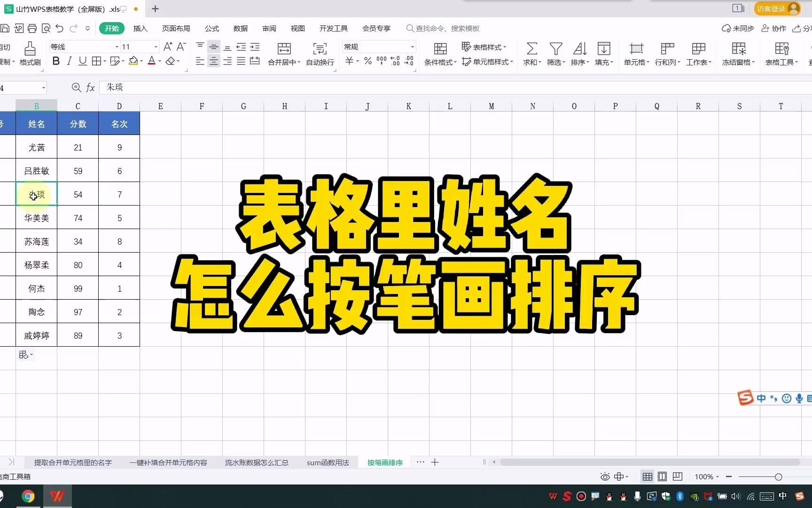Open the paste options dropdown below the table
The width and height of the screenshot is (812, 508).
pyautogui.click(x=26, y=355)
